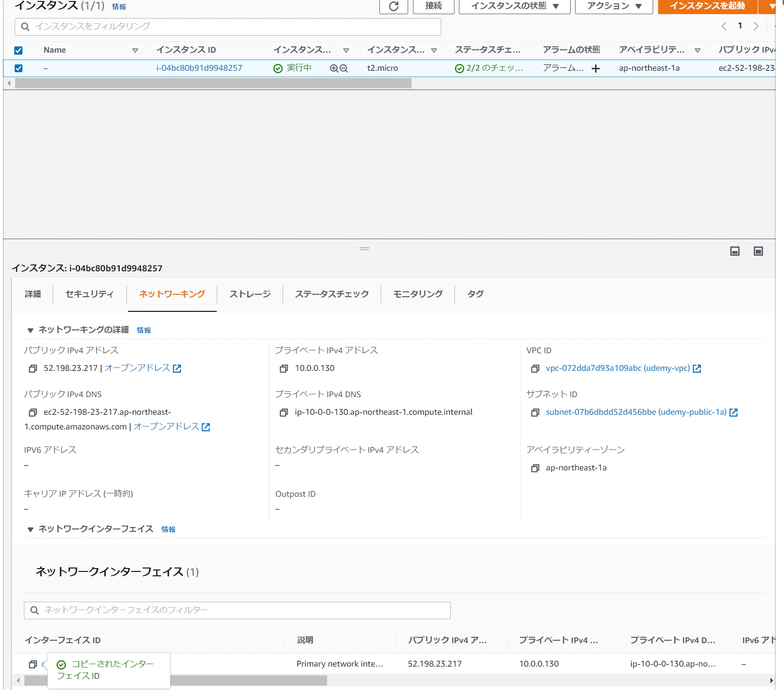Go to previous page of instances
This screenshot has height=690, width=784.
pos(724,26)
